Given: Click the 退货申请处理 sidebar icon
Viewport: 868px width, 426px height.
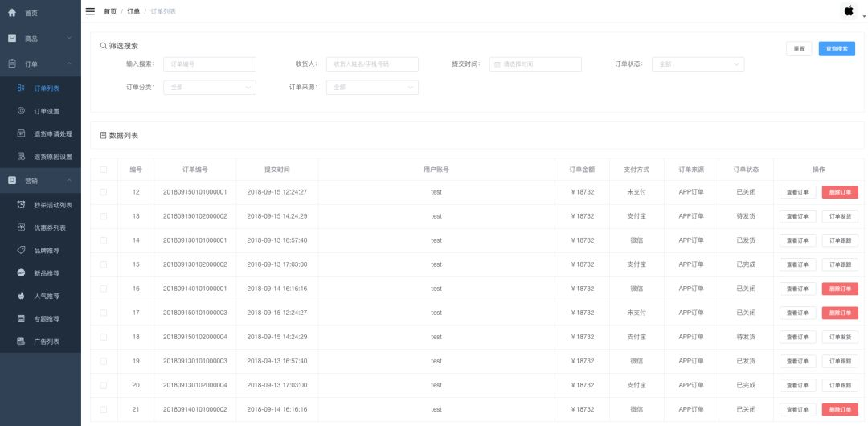Looking at the screenshot, I should click(21, 133).
